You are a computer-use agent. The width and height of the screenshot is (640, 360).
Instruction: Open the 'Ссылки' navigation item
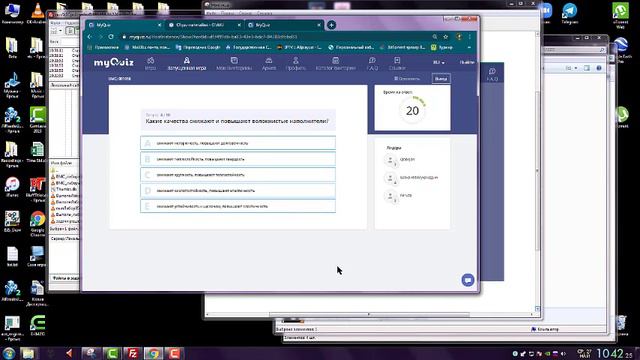click(397, 64)
